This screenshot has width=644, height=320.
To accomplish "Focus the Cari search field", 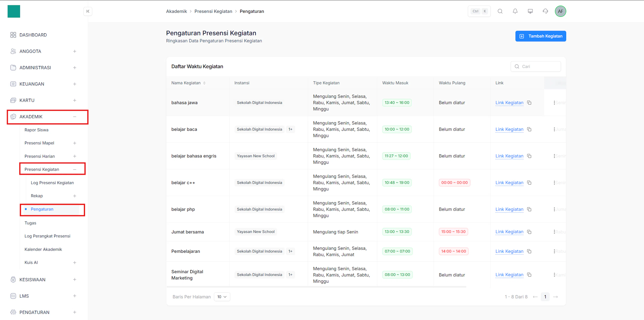I will [x=535, y=66].
